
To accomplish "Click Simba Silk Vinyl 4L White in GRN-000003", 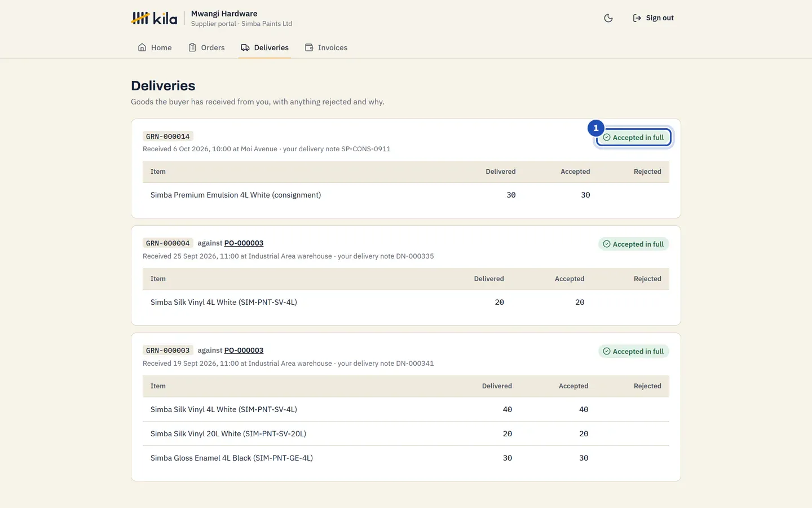I will click(x=224, y=410).
